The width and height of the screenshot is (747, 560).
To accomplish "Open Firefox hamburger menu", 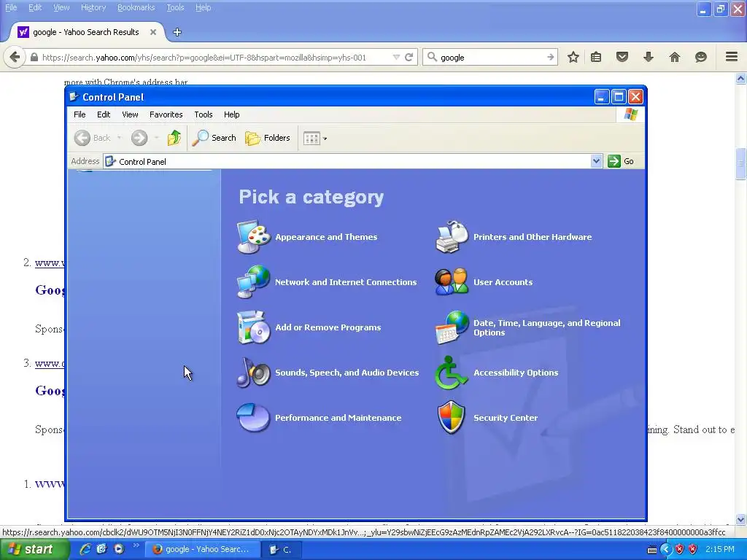I will click(732, 57).
